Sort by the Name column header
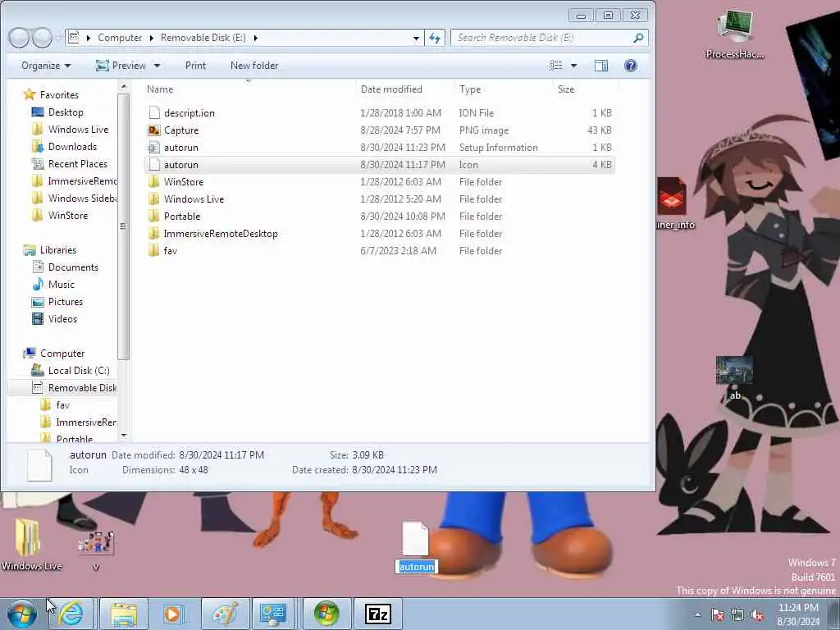840x630 pixels. (x=249, y=89)
